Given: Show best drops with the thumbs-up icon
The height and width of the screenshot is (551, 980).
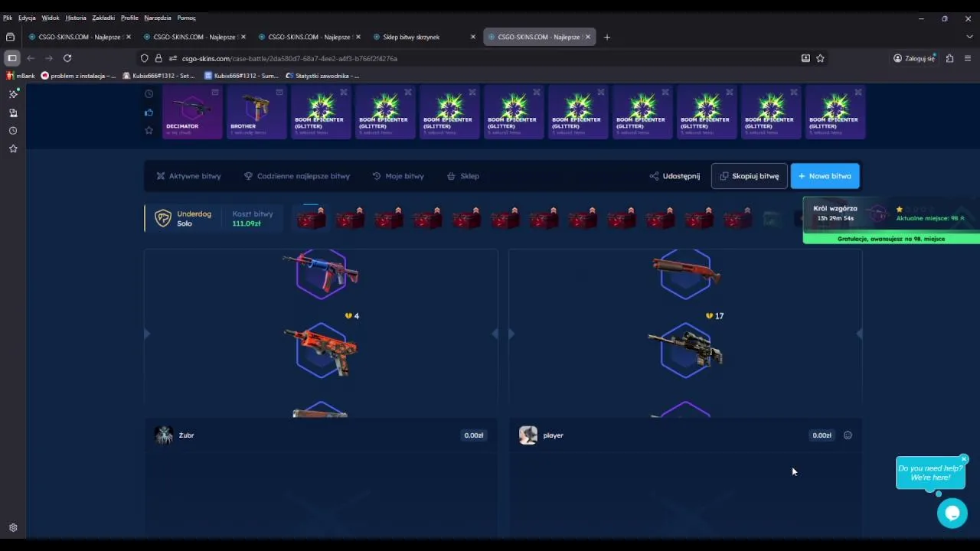Looking at the screenshot, I should pos(149,112).
